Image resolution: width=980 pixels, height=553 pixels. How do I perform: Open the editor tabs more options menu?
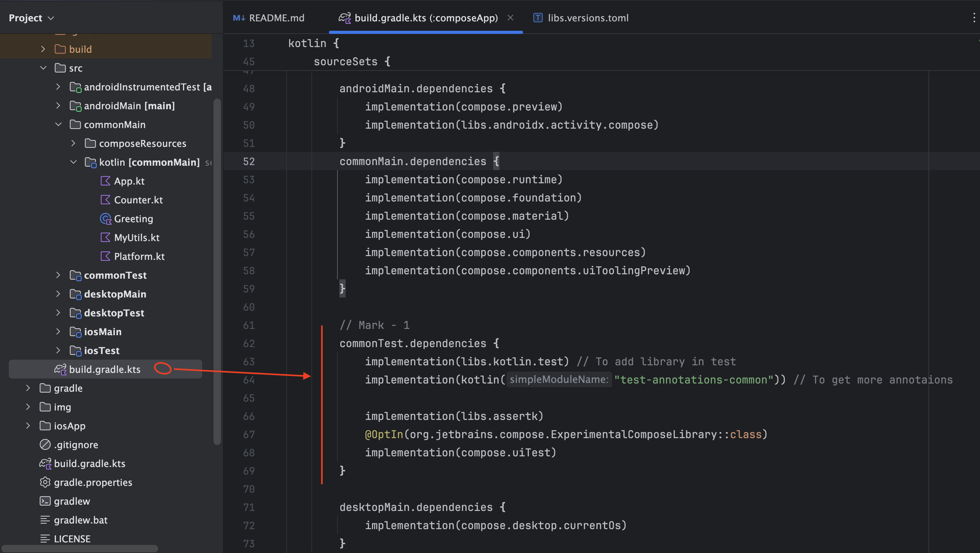tap(974, 18)
